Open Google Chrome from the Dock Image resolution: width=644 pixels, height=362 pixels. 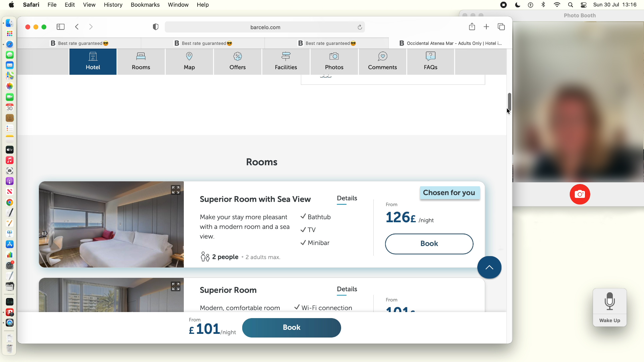[10, 202]
